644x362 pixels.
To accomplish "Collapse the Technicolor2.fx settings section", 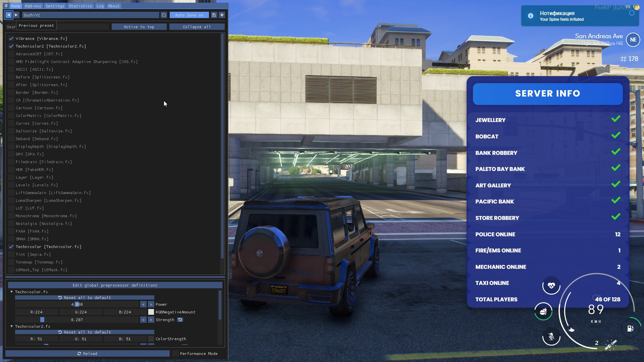I will click(x=11, y=326).
